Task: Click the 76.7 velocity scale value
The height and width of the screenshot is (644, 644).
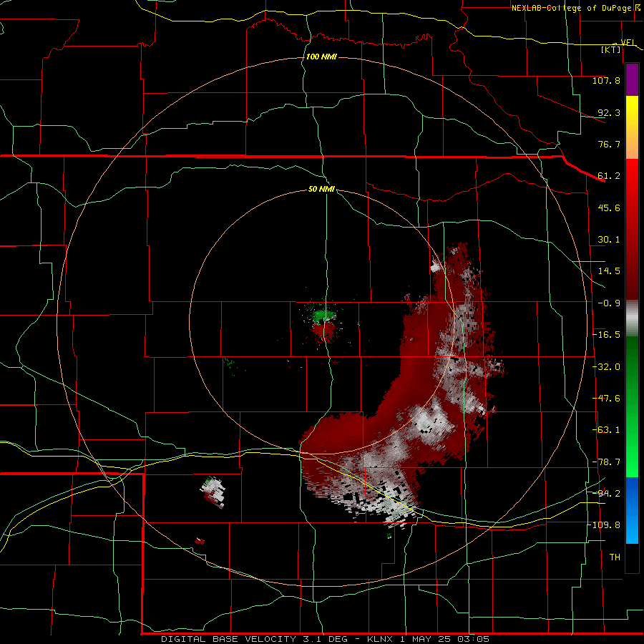Action: tap(609, 144)
